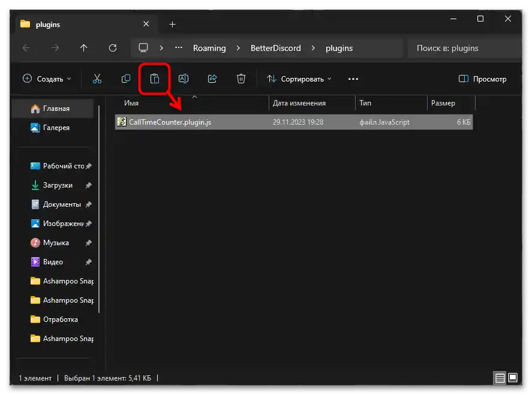Expand the Сортировать sort options

299,79
